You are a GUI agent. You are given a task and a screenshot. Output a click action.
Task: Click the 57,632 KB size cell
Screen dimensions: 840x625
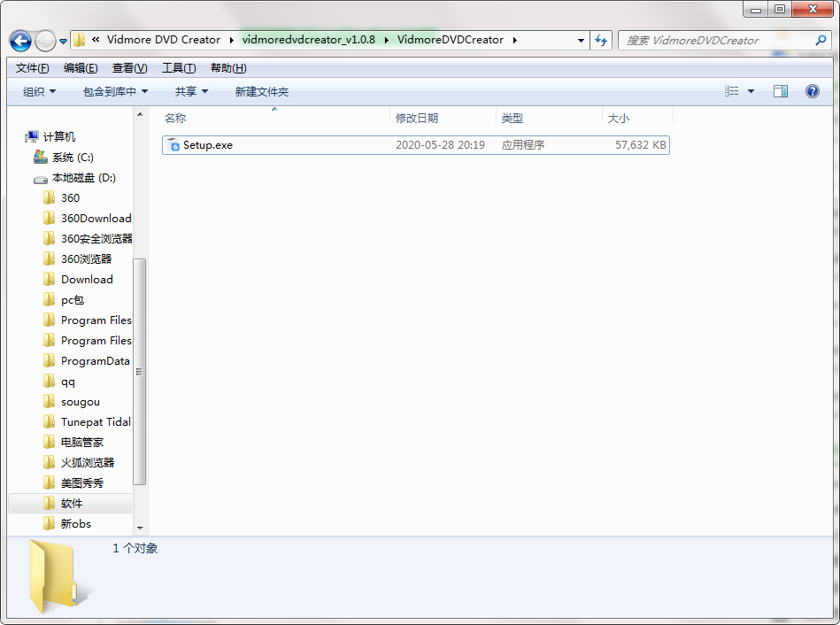640,145
